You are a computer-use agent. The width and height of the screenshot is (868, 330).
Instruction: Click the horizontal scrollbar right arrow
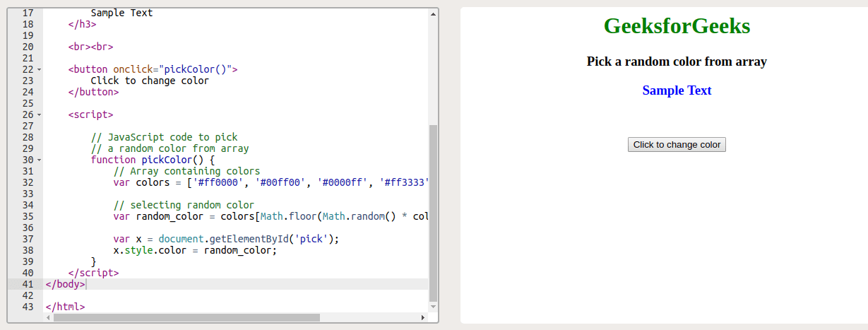click(x=423, y=318)
